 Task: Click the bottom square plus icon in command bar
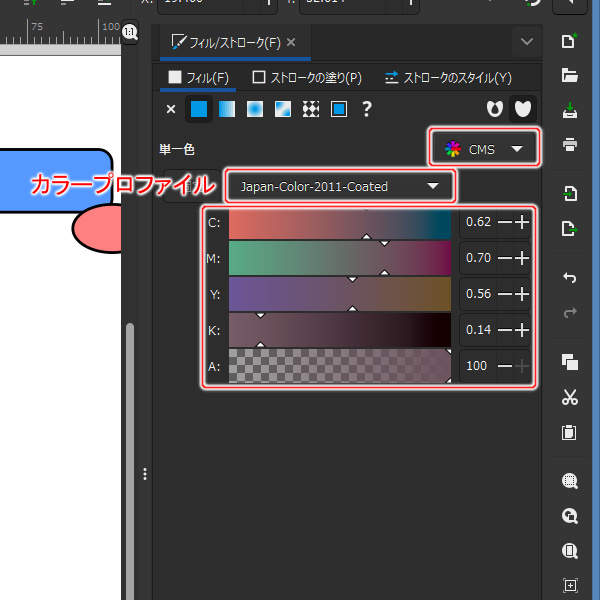coord(570,585)
